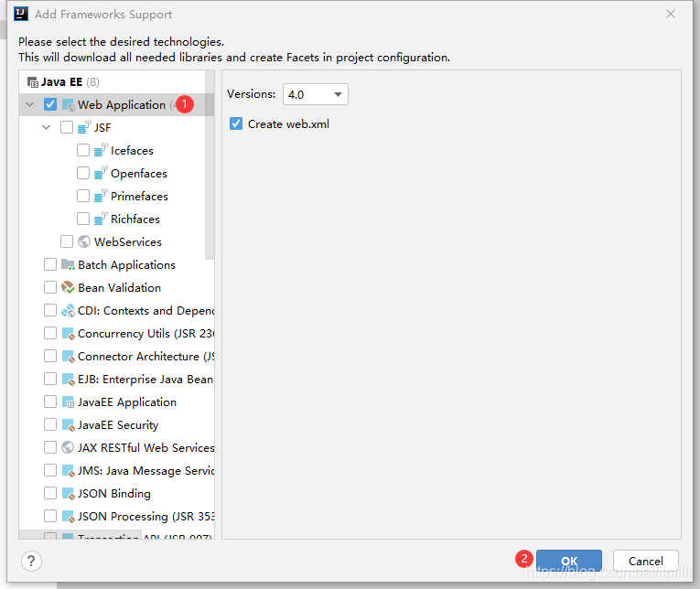The height and width of the screenshot is (589, 700).
Task: Click the JavaEE Application icon
Action: tap(68, 402)
